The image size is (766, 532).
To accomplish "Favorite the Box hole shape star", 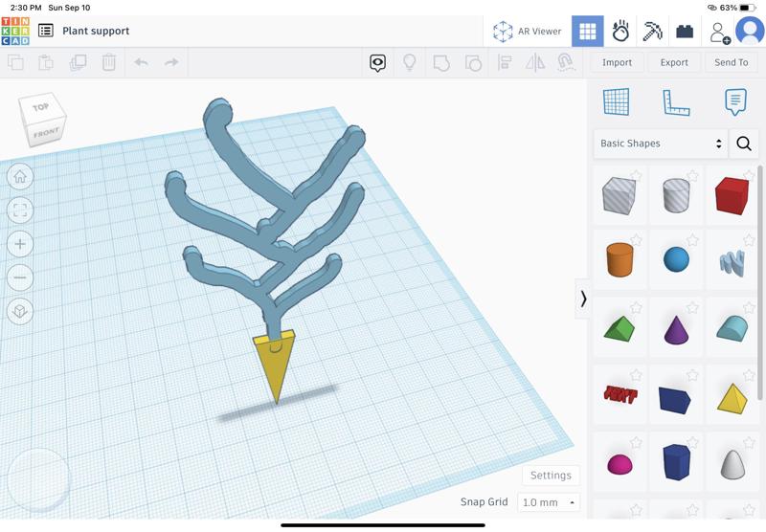I will (636, 176).
